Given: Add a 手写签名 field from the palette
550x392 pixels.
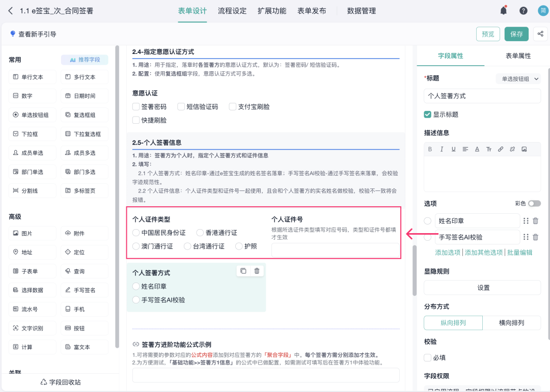Looking at the screenshot, I should pyautogui.click(x=85, y=290).
